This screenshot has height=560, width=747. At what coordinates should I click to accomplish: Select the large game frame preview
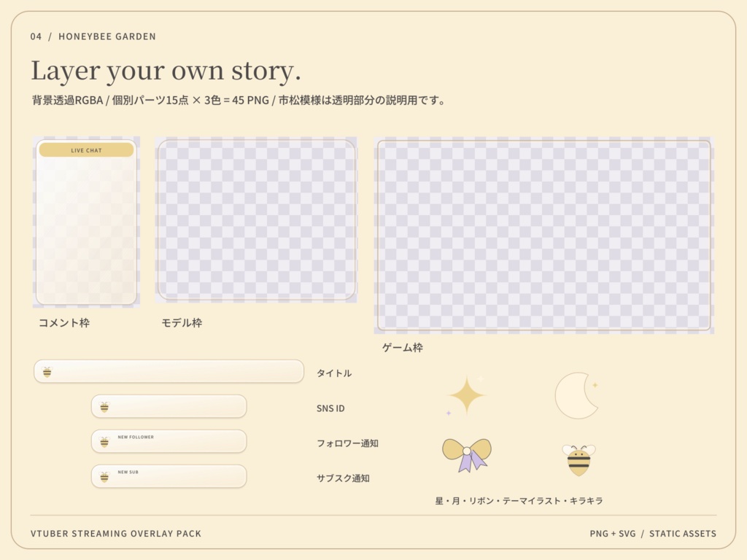544,236
